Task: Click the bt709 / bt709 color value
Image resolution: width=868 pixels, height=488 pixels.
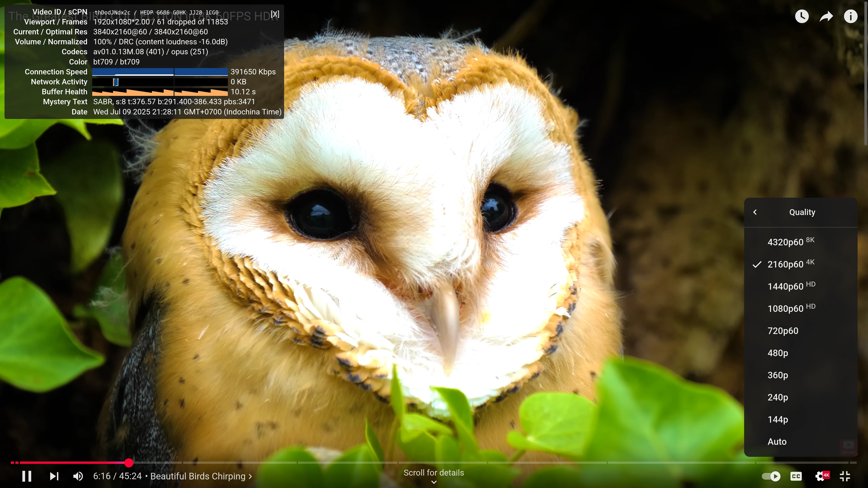Action: [116, 62]
